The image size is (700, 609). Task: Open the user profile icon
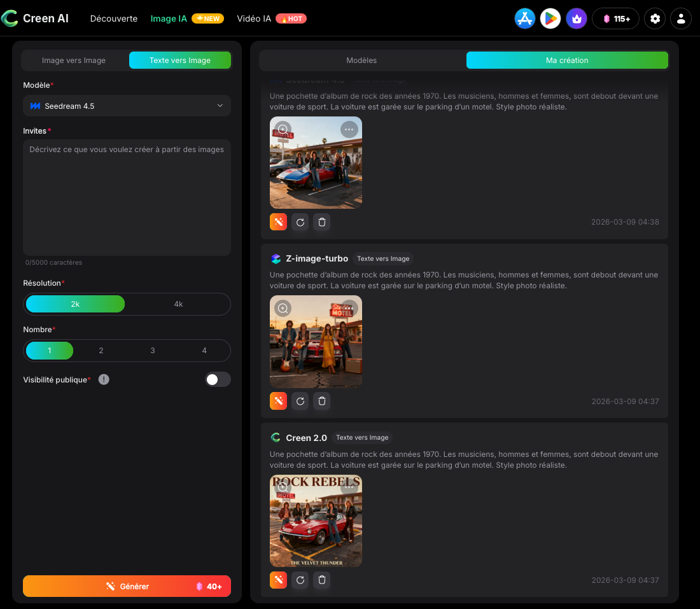pyautogui.click(x=681, y=18)
